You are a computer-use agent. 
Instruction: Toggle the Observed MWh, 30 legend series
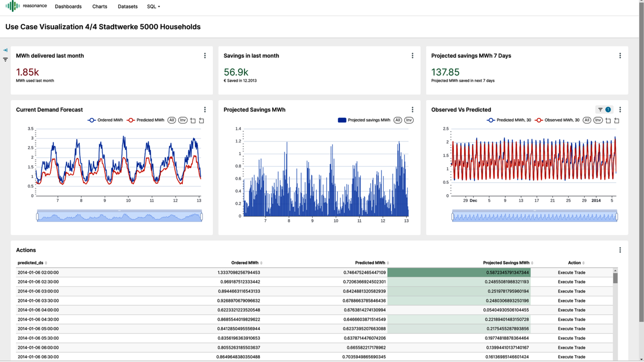click(557, 120)
